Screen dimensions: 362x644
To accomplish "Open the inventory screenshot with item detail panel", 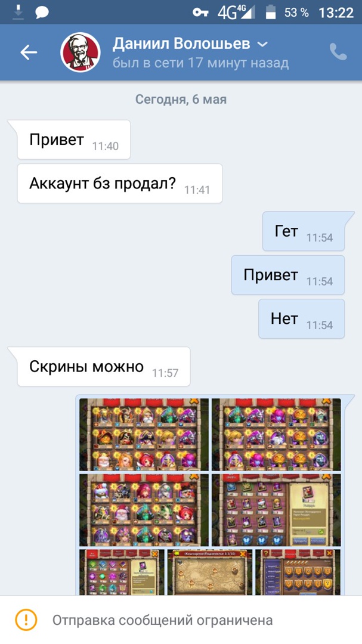I will point(276,510).
